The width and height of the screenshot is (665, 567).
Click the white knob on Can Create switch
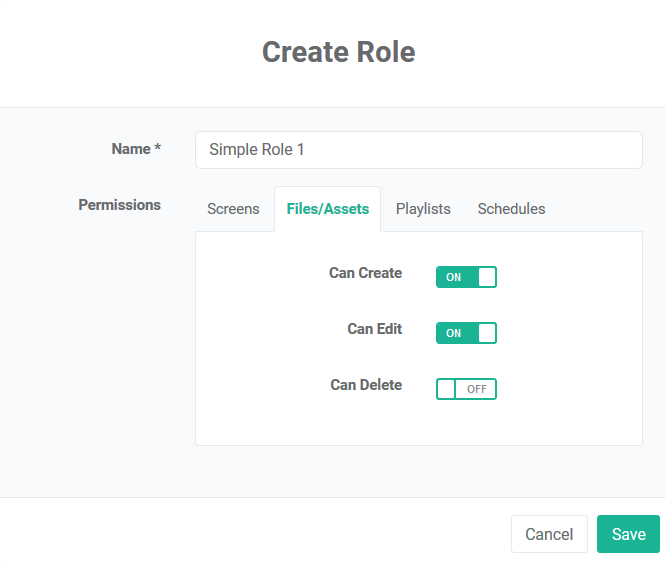(487, 277)
